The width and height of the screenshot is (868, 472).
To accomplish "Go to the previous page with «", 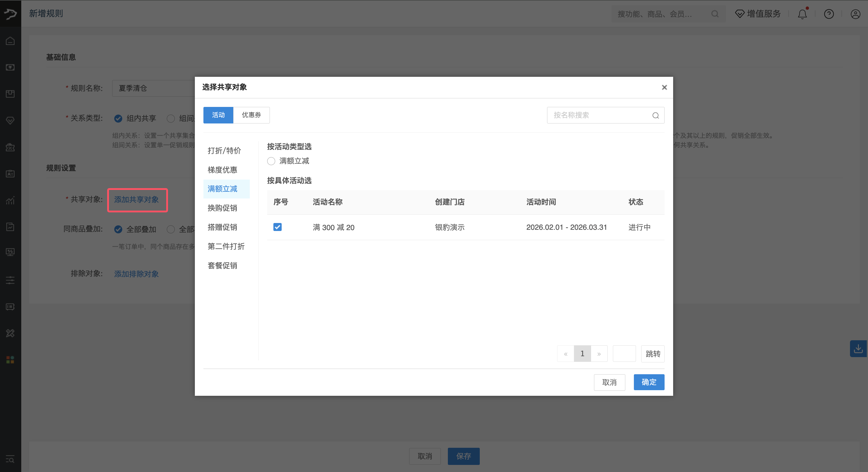I will [x=565, y=354].
